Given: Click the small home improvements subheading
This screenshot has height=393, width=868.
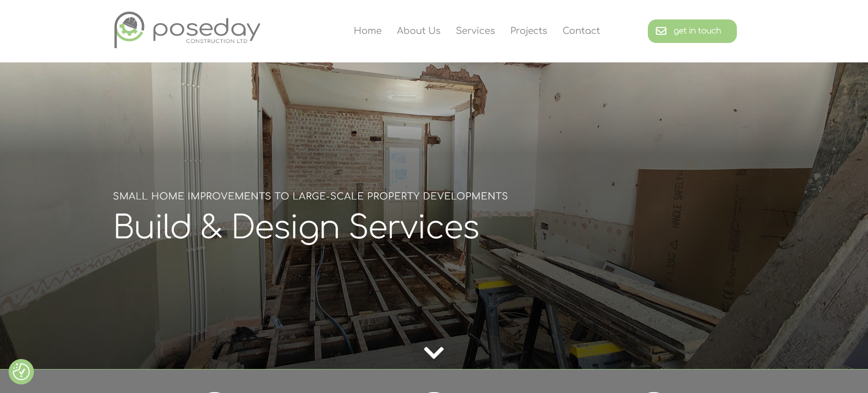Looking at the screenshot, I should click(310, 196).
